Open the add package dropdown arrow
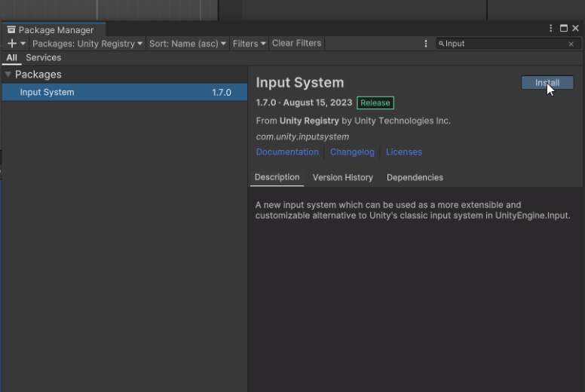 [23, 44]
